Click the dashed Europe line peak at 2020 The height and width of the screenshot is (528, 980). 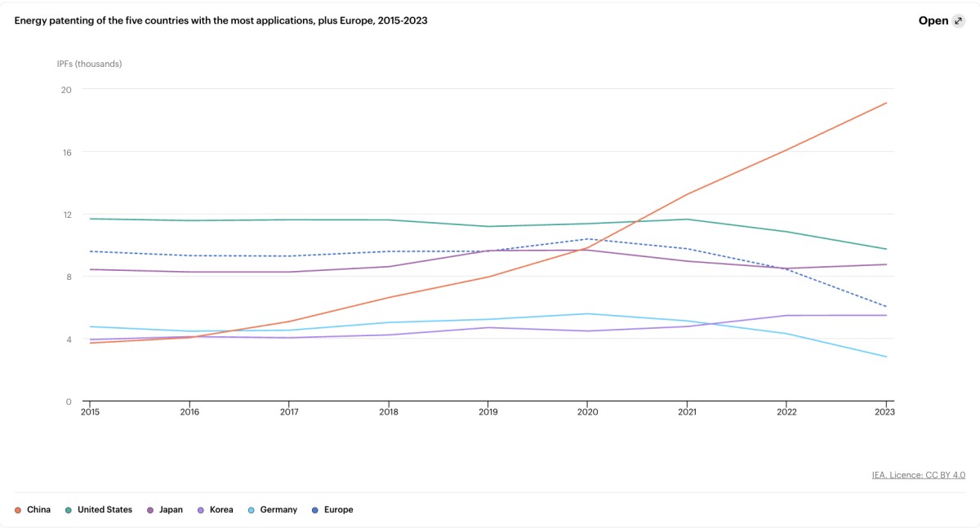[587, 239]
